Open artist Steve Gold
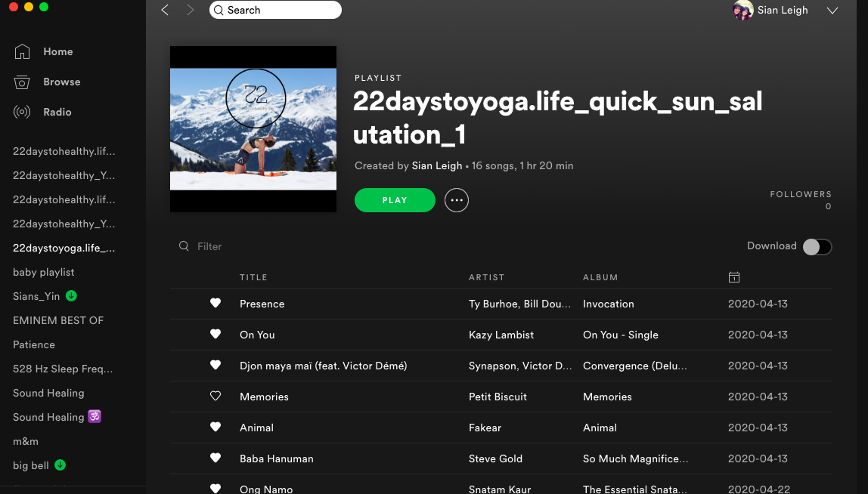Screen dimensions: 868x494 tap(495, 458)
